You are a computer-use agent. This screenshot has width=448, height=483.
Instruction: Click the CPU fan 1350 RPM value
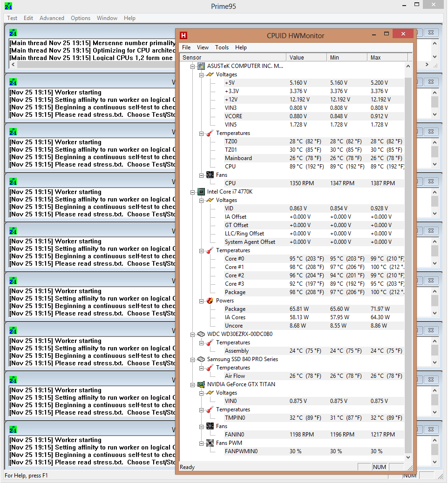tap(302, 183)
